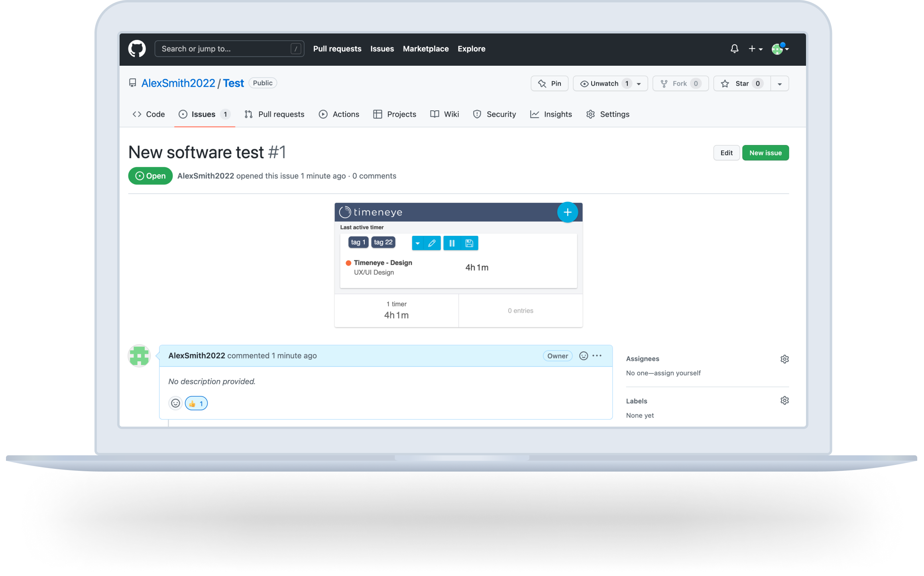Edit the timer using the pencil icon
This screenshot has width=924, height=576.
coord(433,243)
